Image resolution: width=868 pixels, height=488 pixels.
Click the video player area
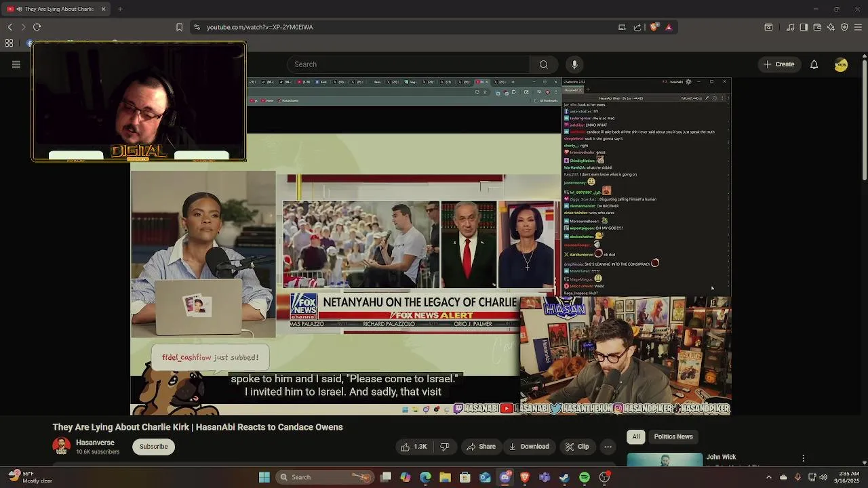tap(431, 246)
